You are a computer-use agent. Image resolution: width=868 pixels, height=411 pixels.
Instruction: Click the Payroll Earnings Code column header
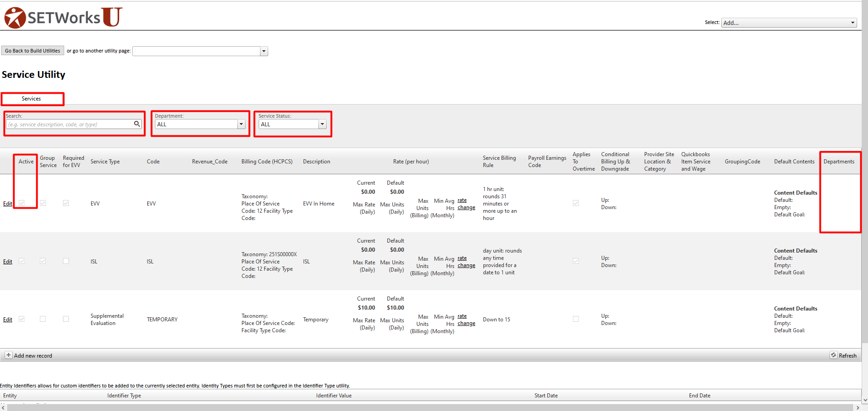[547, 162]
